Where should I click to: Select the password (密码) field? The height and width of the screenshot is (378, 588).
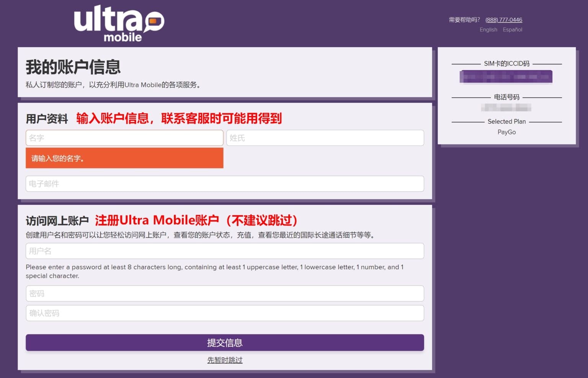click(x=225, y=293)
